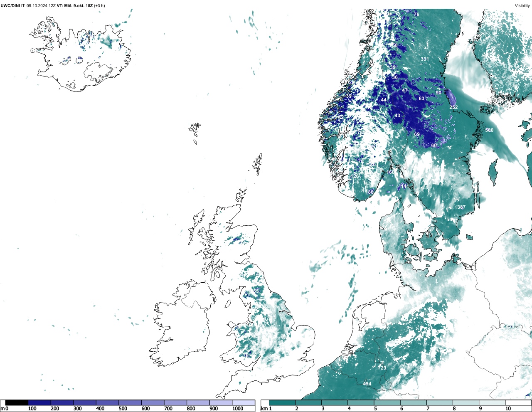
Task: Click the 'Visibility' title in top-right corner
Action: click(x=522, y=5)
